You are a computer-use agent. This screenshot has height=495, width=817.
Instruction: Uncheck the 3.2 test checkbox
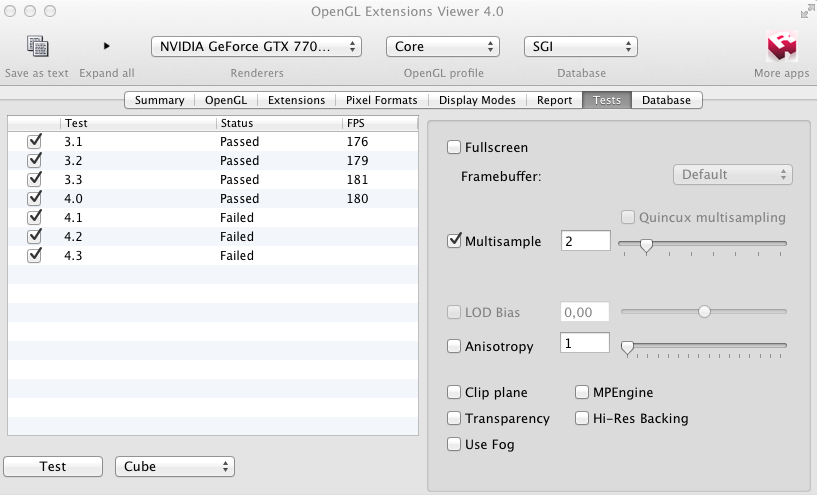(34, 160)
